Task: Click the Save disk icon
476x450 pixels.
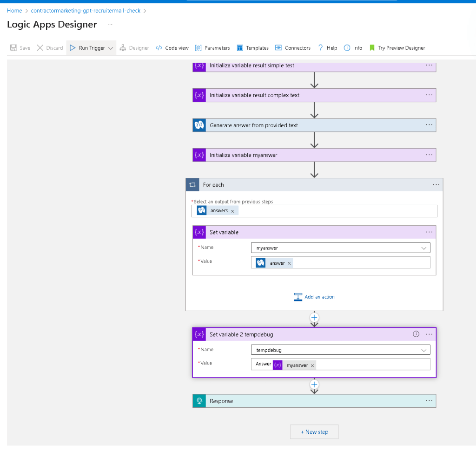Action: tap(13, 48)
